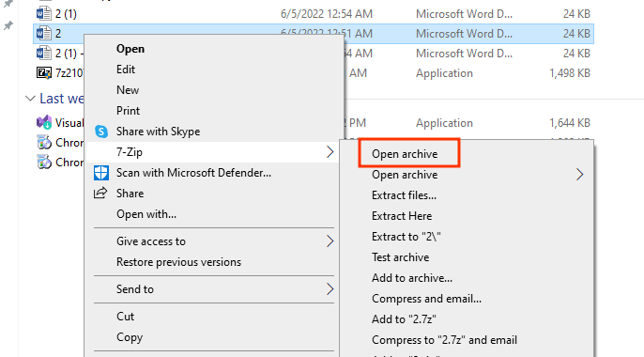This screenshot has width=644, height=357.
Task: Click the first Chrome installer icon
Action: point(43,142)
